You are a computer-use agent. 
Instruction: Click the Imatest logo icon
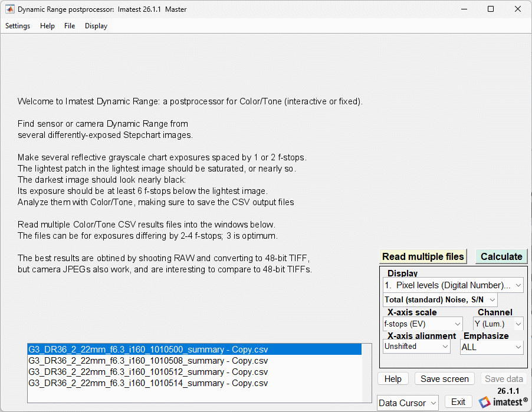[484, 402]
